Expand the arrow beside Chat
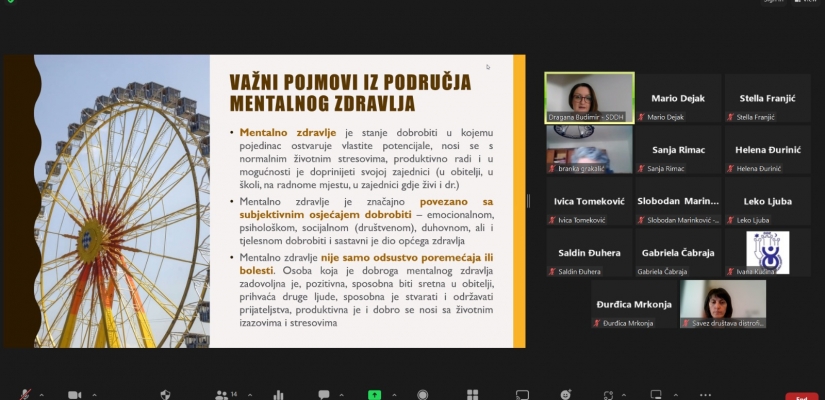825x400 pixels. pyautogui.click(x=341, y=395)
